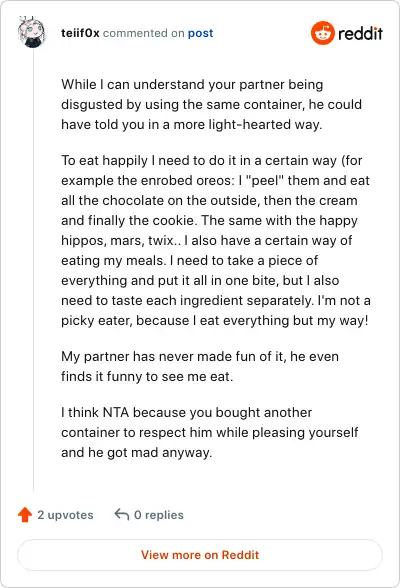Open the "0 replies" label

[x=159, y=514]
